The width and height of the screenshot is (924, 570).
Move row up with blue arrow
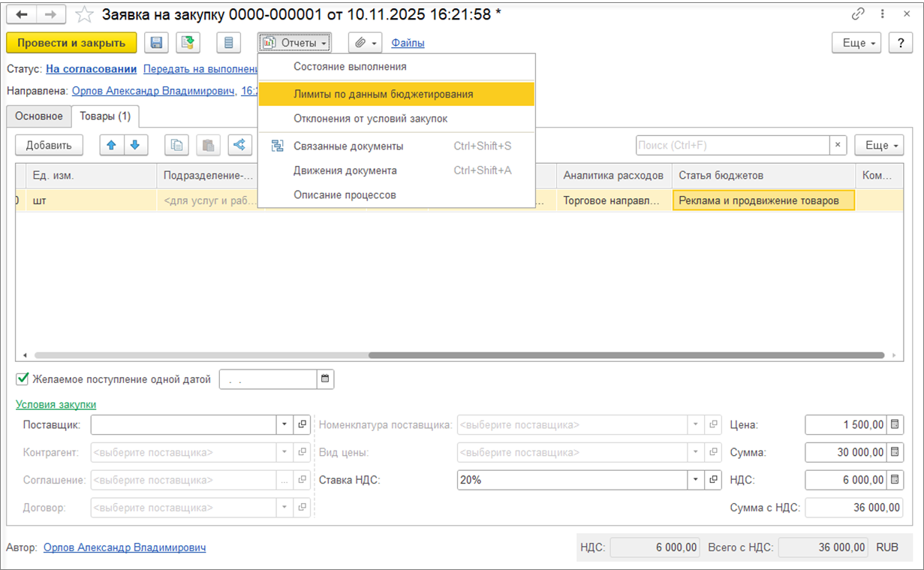(112, 145)
